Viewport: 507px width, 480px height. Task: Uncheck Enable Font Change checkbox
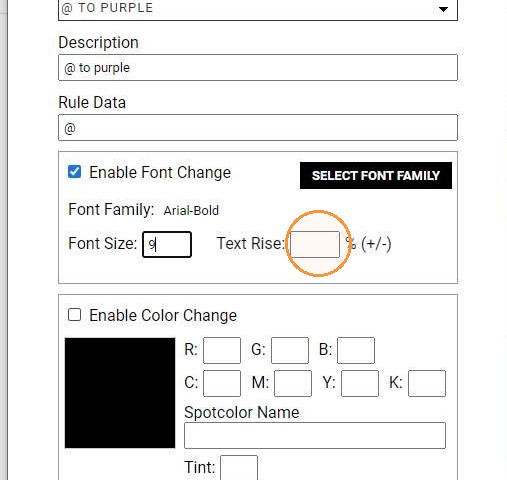click(x=74, y=172)
